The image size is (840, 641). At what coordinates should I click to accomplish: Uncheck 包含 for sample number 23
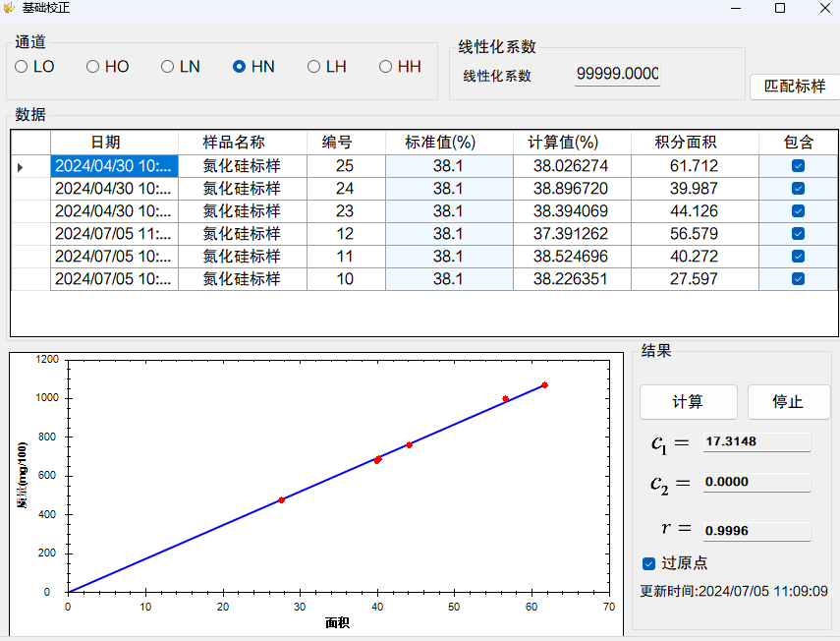[798, 210]
